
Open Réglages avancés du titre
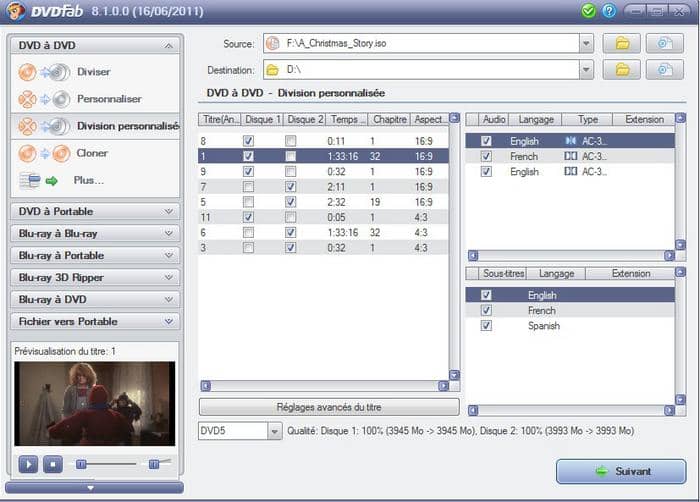329,407
